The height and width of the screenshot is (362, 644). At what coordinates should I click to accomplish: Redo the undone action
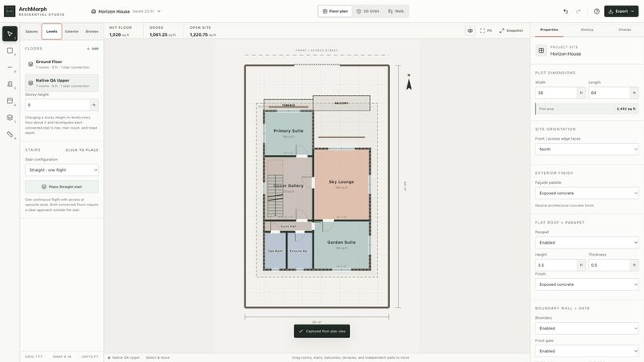point(578,11)
